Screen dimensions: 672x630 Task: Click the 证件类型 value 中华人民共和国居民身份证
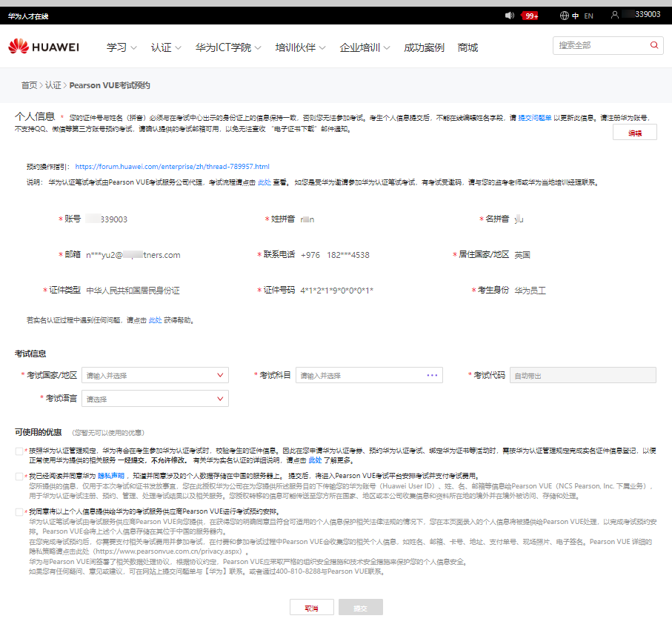pyautogui.click(x=133, y=291)
